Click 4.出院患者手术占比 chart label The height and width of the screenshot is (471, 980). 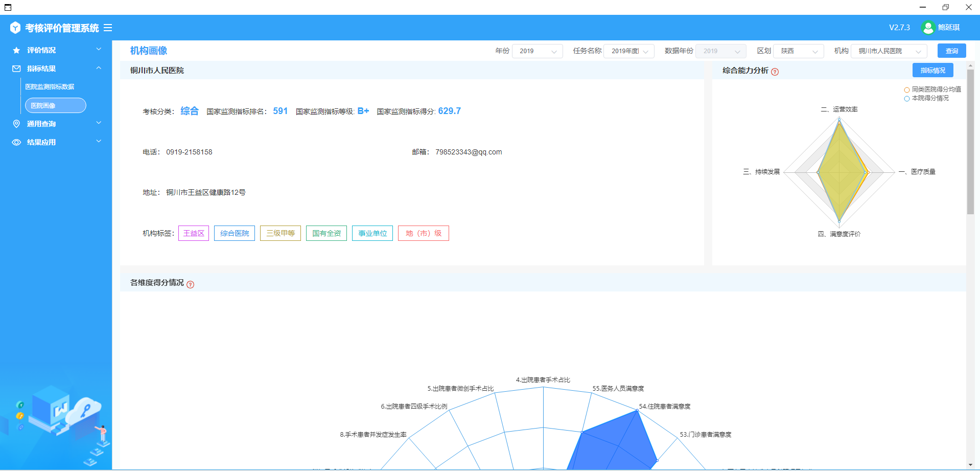543,380
